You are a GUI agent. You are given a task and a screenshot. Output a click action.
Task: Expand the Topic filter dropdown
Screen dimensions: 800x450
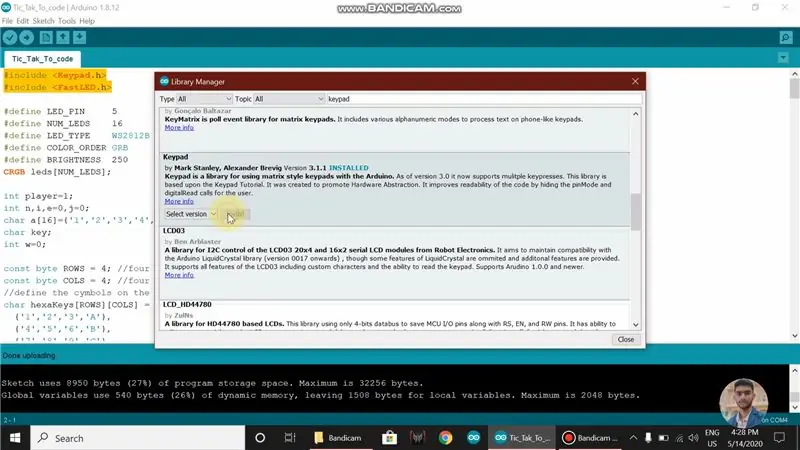(289, 99)
